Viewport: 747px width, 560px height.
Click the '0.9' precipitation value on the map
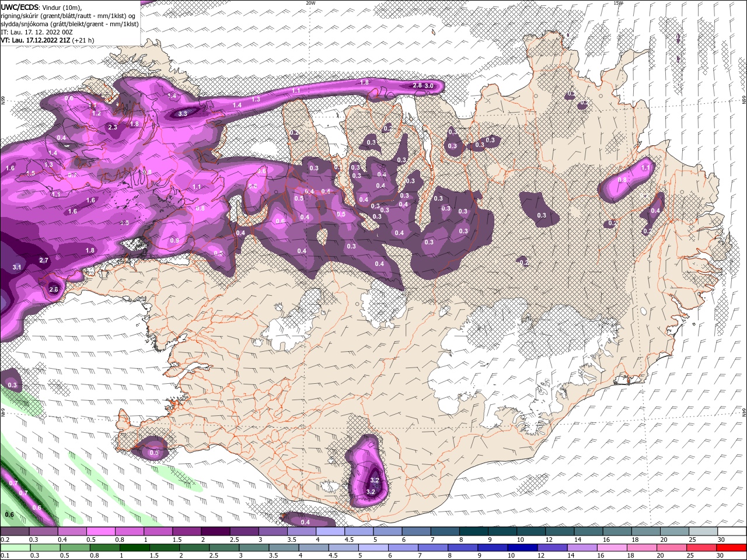click(174, 240)
